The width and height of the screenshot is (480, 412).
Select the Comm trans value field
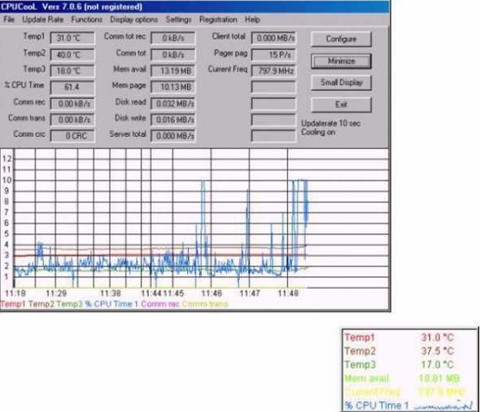(x=72, y=120)
